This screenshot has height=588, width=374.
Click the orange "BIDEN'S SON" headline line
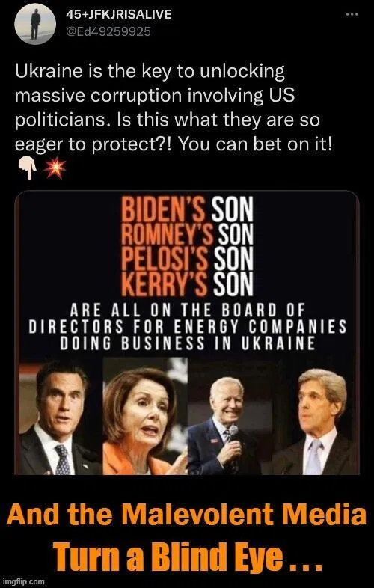(187, 209)
